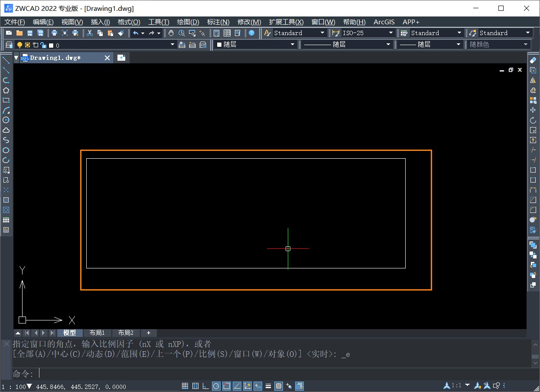Toggle Dynamic Input in status bar
The width and height of the screenshot is (540, 392).
point(257,386)
